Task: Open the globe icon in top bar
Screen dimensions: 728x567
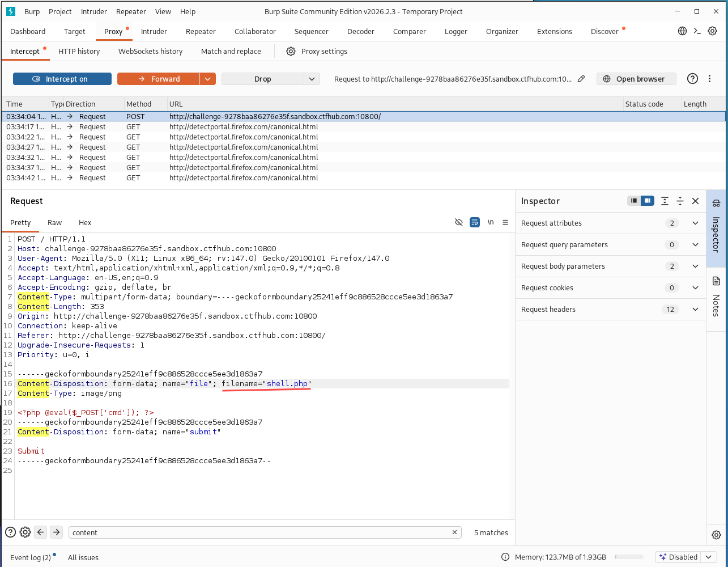Action: pos(682,31)
